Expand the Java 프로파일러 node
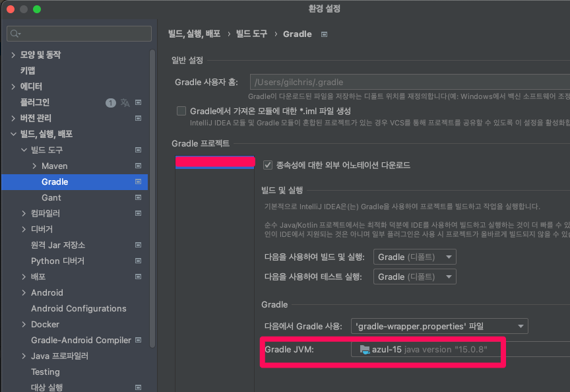 tap(24, 356)
